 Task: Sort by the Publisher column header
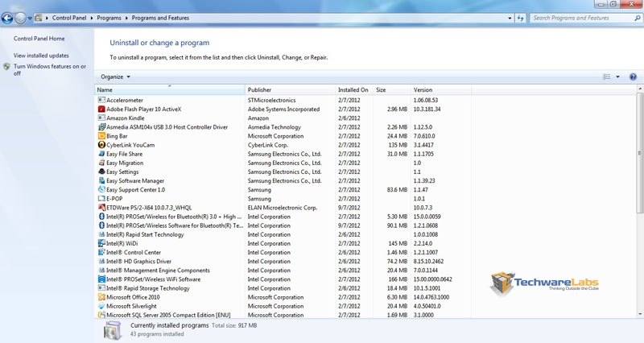click(291, 89)
